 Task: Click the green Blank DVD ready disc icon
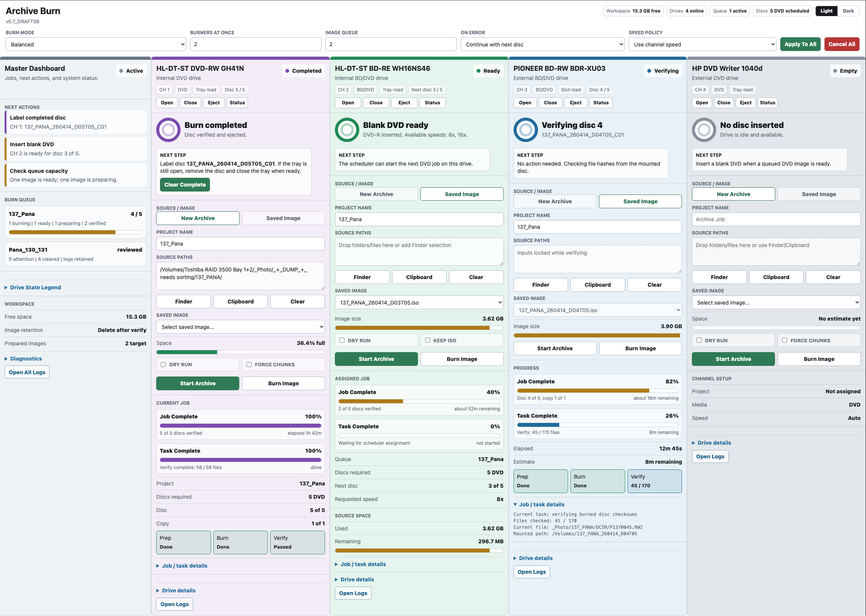pyautogui.click(x=347, y=130)
